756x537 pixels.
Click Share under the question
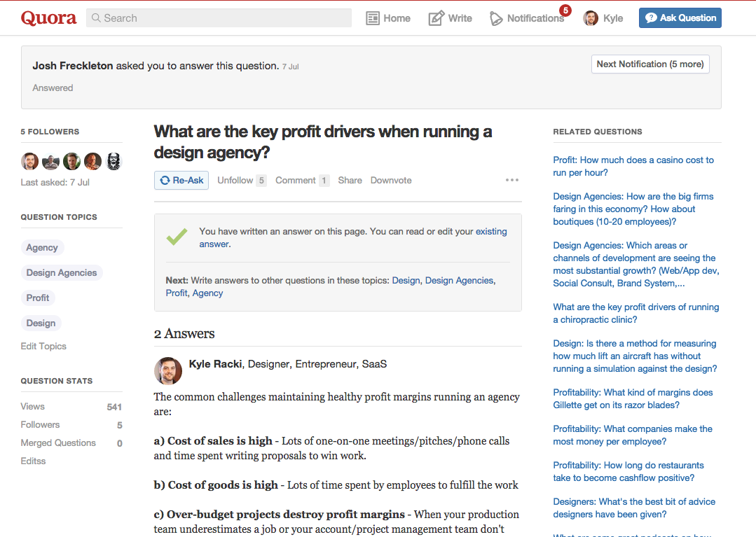pos(350,180)
